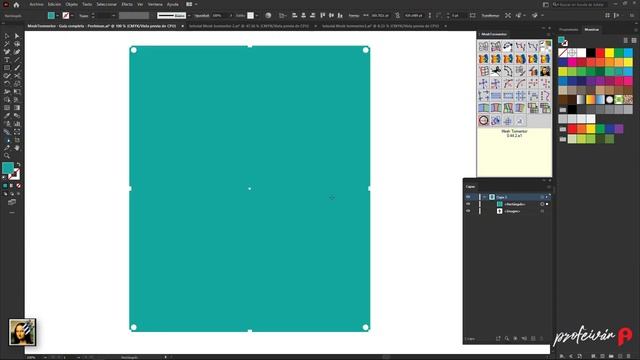640x360 pixels.
Task: Open the Objeto menu
Action: (x=71, y=4)
